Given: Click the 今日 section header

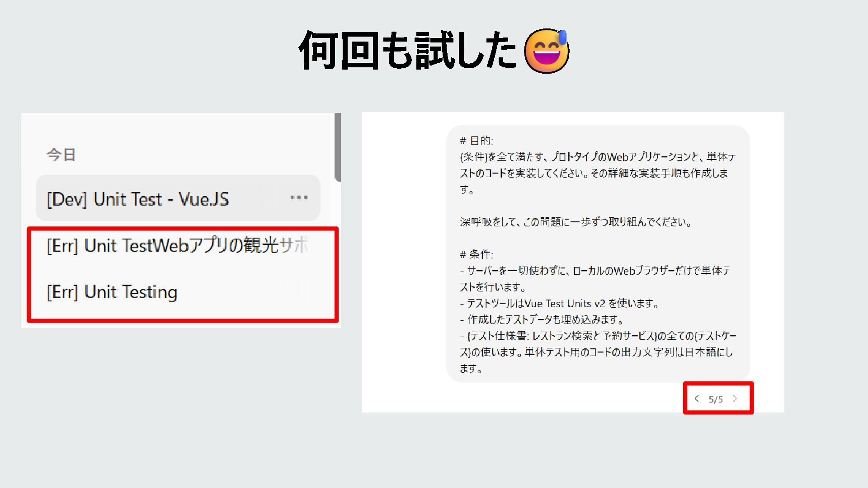Looking at the screenshot, I should point(61,155).
